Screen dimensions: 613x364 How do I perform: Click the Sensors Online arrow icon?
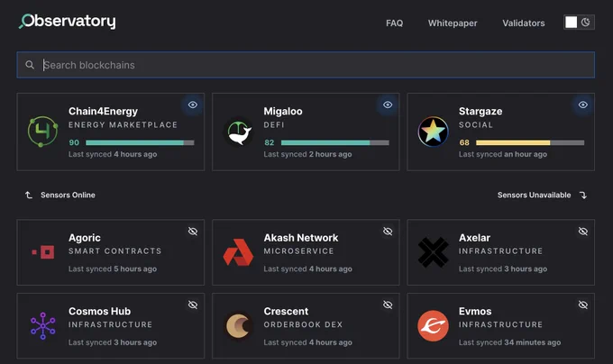coord(29,195)
